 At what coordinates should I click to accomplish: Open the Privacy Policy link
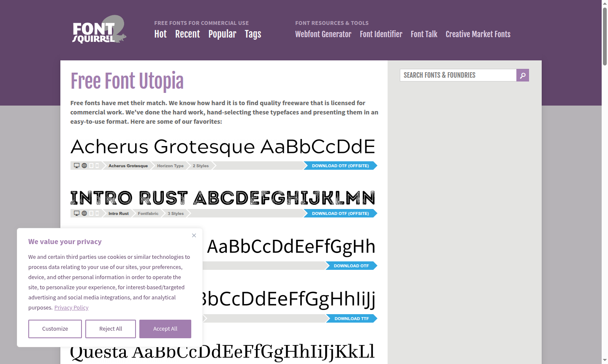click(x=71, y=307)
